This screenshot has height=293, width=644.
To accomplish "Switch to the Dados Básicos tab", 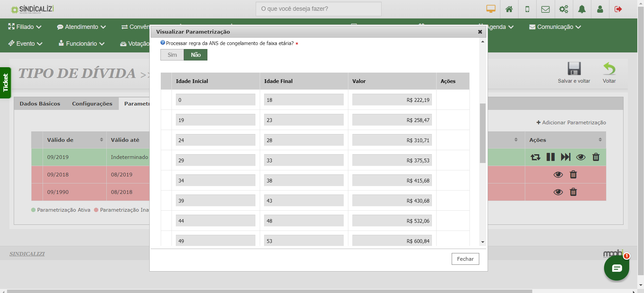I will pos(40,103).
